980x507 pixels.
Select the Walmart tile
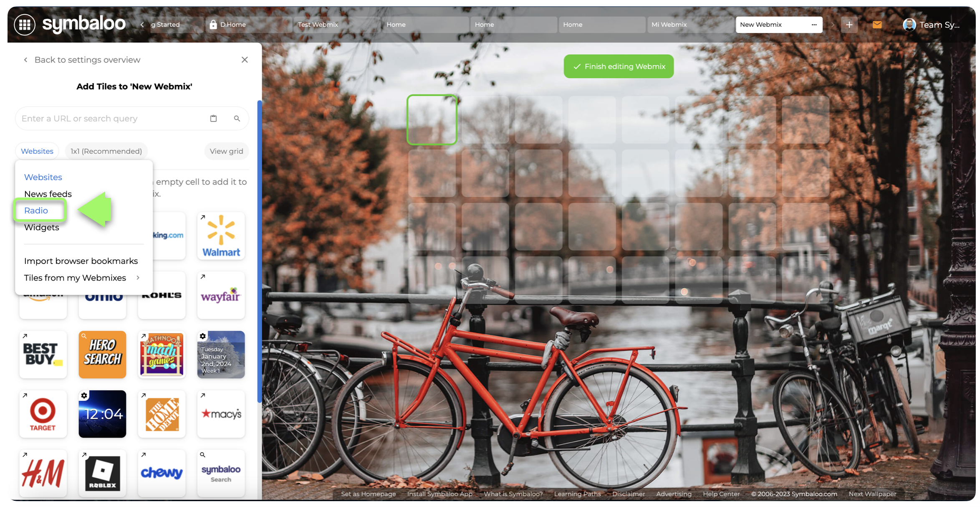tap(221, 236)
